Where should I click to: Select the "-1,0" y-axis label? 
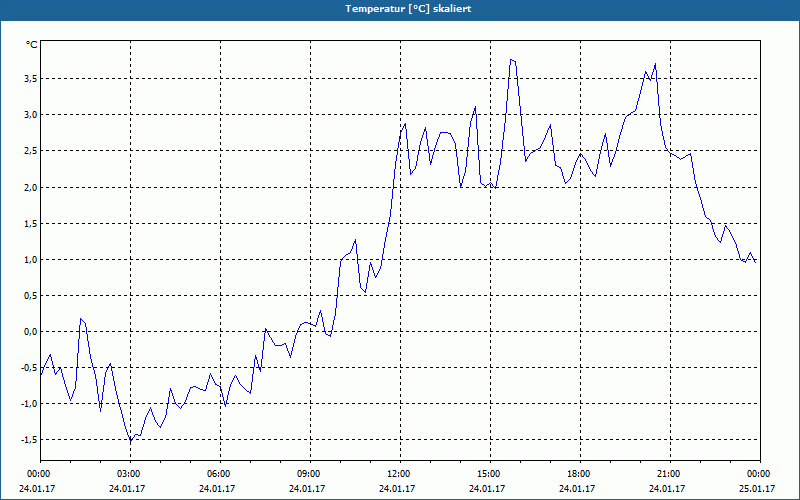(30, 404)
